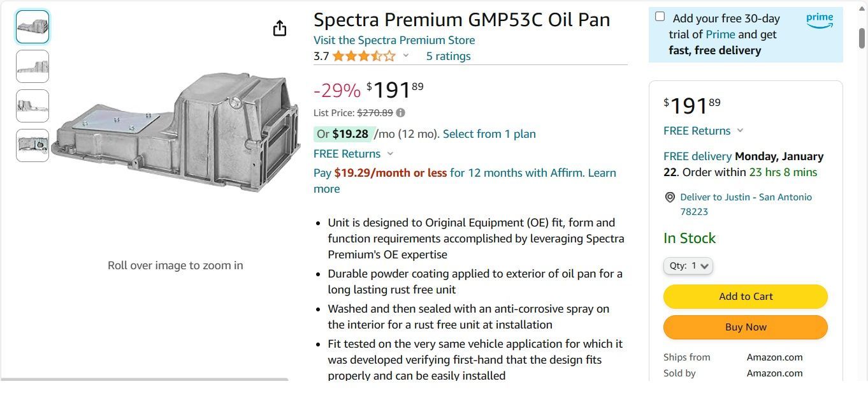
Task: Click the List Price info icon
Action: coord(400,113)
